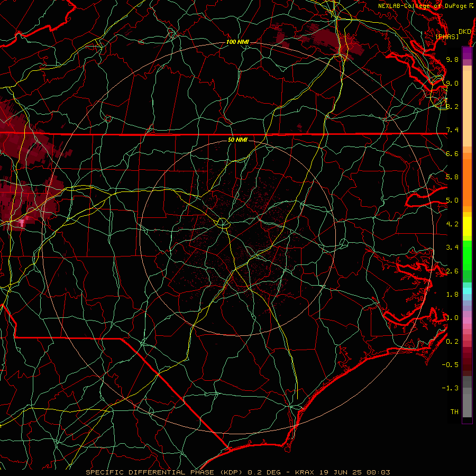Click the 4.2 legend value
The height and width of the screenshot is (476, 476).
452,224
